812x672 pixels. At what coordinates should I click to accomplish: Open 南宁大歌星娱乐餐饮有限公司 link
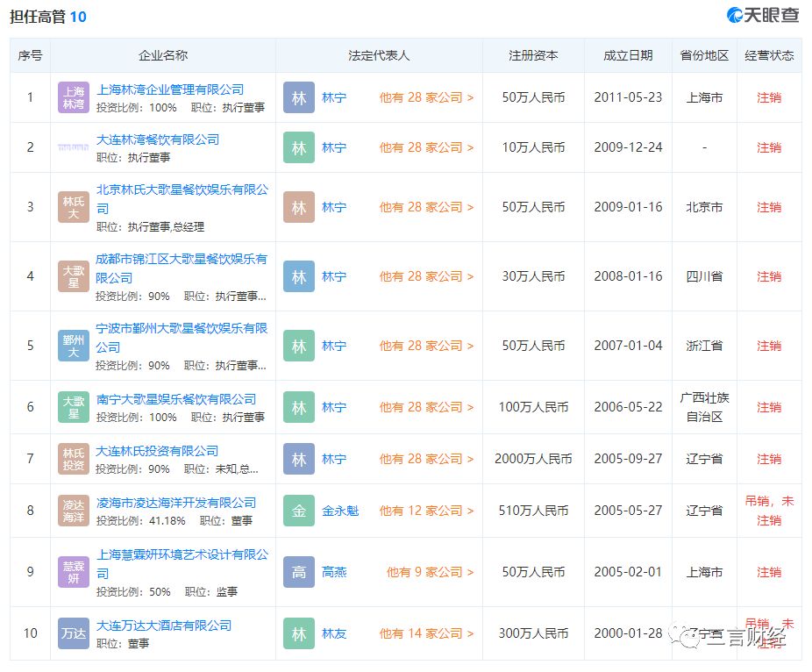[x=176, y=399]
